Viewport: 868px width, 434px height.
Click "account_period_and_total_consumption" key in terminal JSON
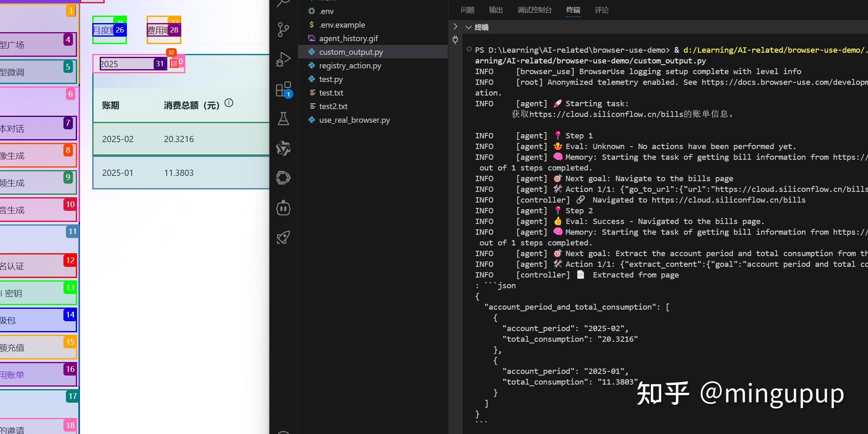(571, 307)
